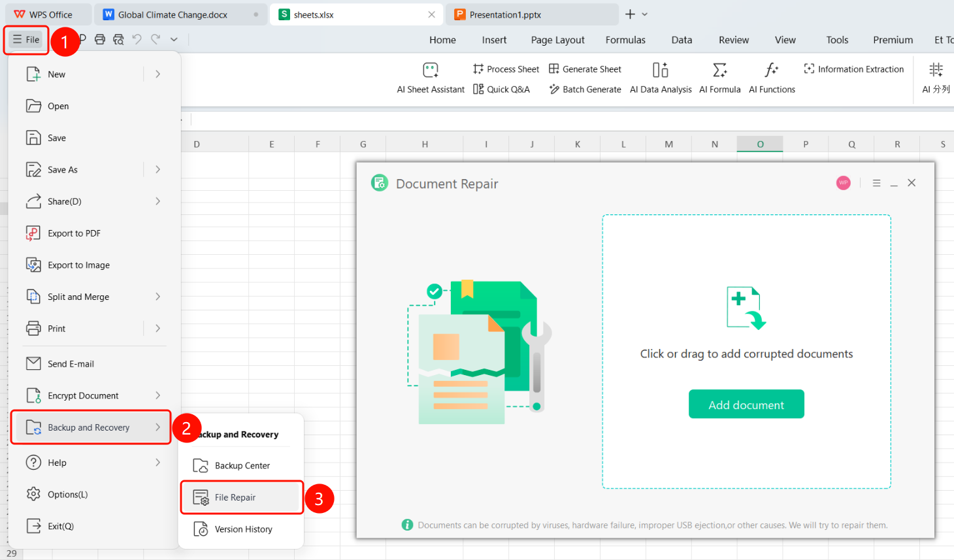This screenshot has width=954, height=560.
Task: Expand the Share(D) submenu arrow
Action: click(x=157, y=201)
